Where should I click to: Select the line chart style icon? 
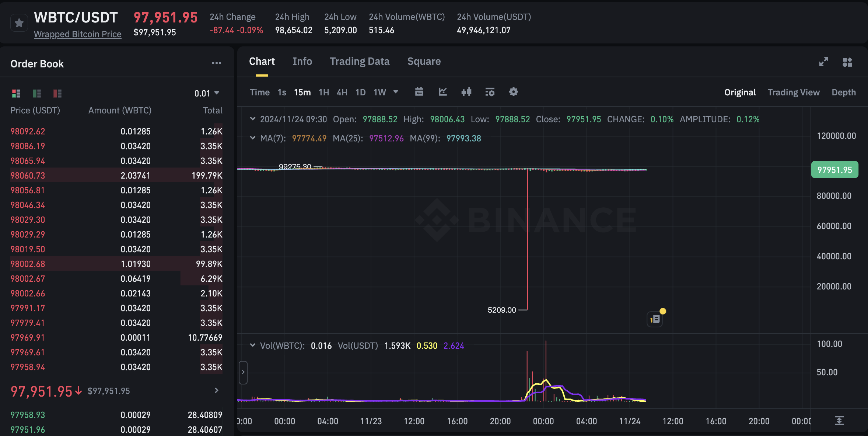(x=442, y=92)
